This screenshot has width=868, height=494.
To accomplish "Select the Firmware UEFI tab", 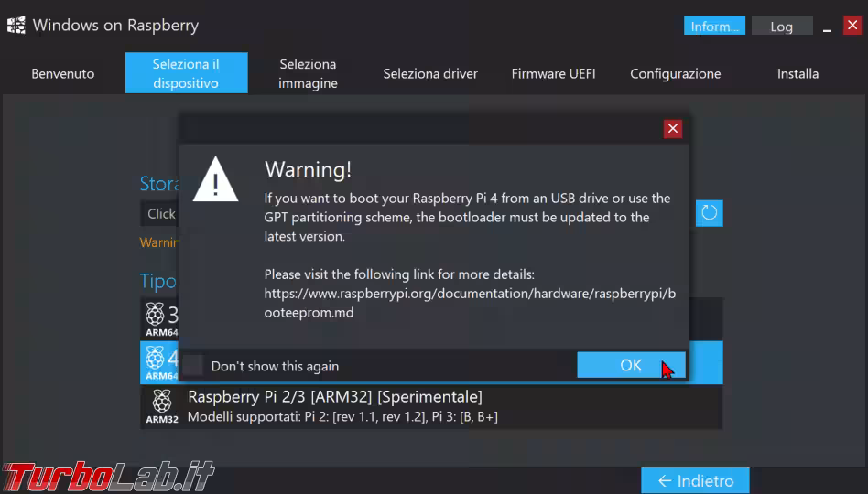I will click(553, 73).
